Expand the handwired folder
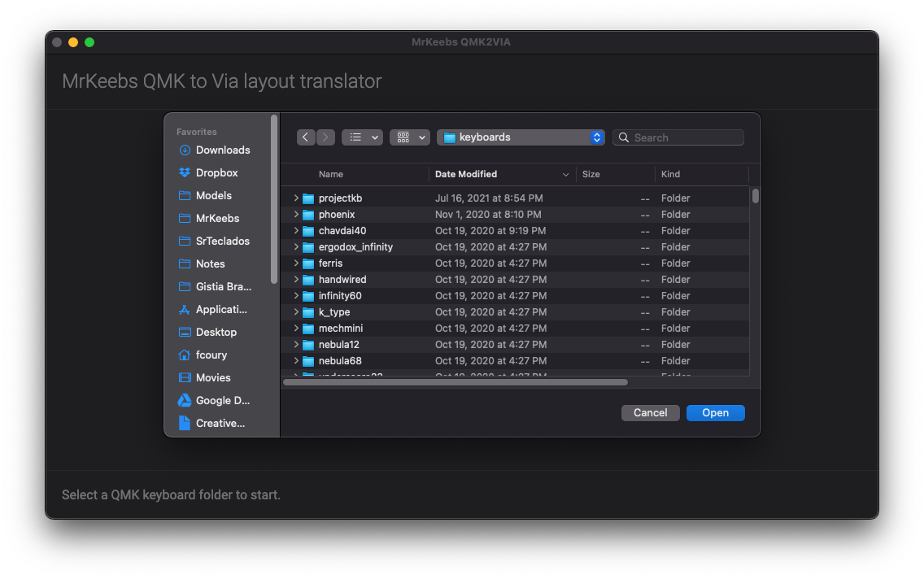 [x=296, y=280]
